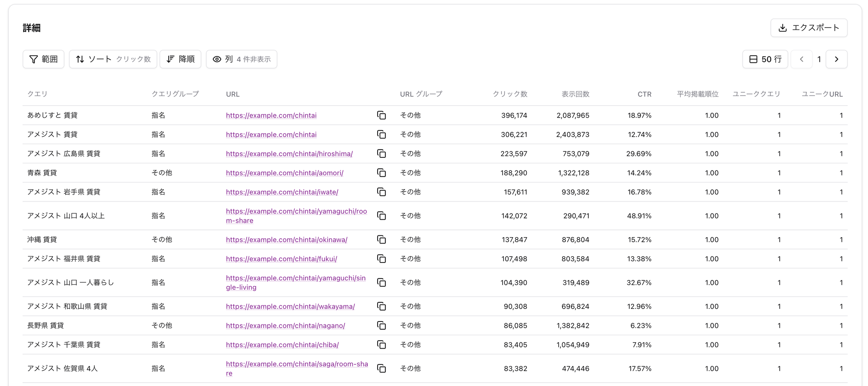Image resolution: width=868 pixels, height=386 pixels.
Task: Copy the chintai/hiroshima URL
Action: coord(381,154)
